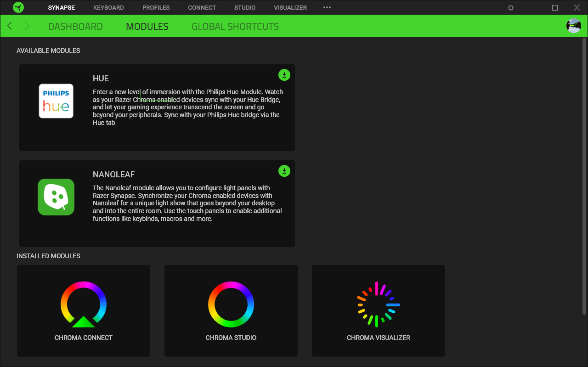588x367 pixels.
Task: Click the vertical scrollbar
Action: [x=584, y=177]
